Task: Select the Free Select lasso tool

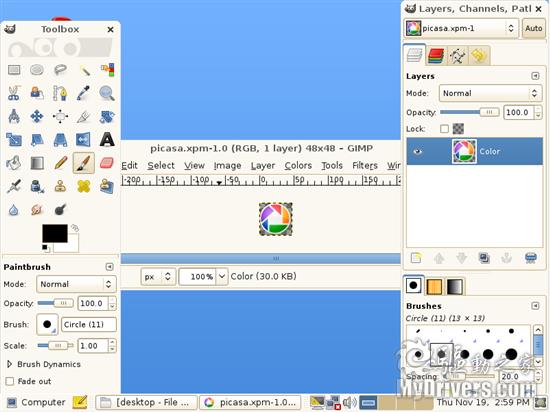Action: pos(60,70)
